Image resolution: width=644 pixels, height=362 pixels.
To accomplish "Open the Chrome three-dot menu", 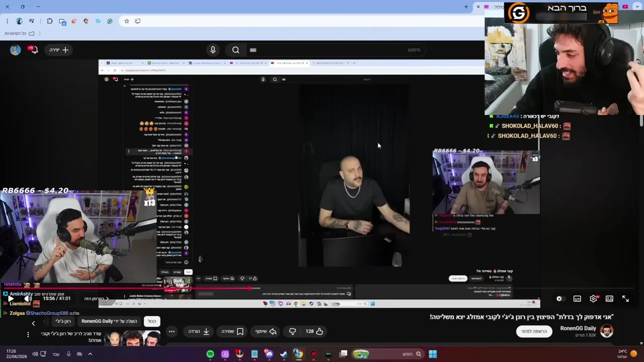I will 7,21.
